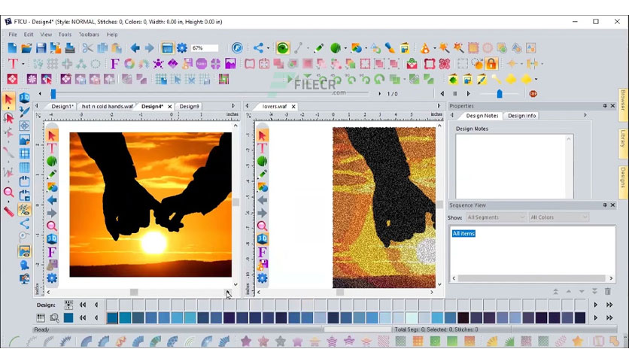Select purple F font tool in toolbar

(114, 63)
